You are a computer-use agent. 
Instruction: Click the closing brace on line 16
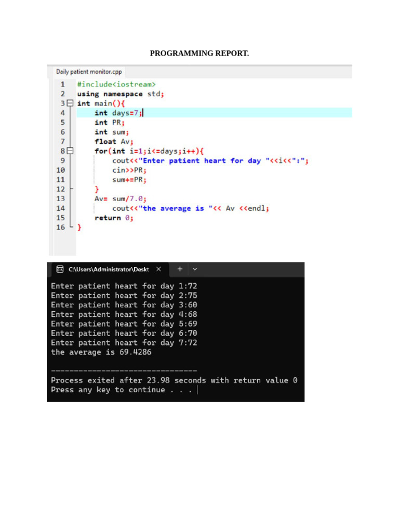79,228
